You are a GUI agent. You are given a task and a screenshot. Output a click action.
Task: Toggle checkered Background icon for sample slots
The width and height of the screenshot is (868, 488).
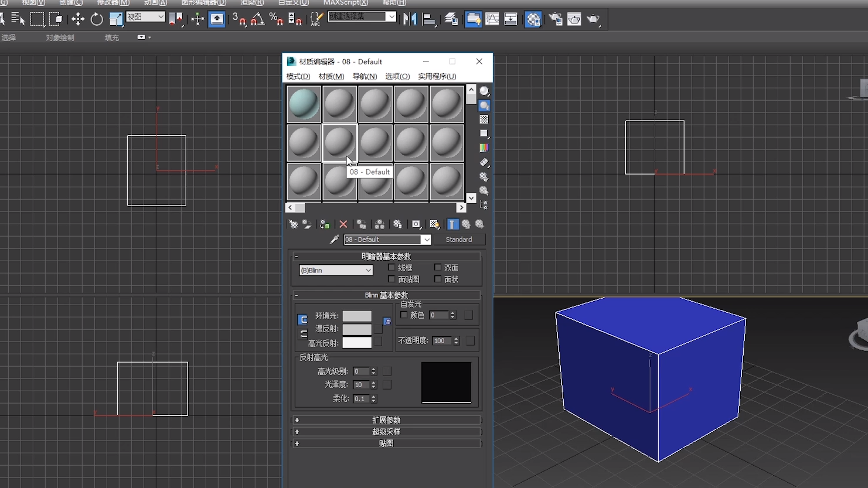(x=484, y=120)
